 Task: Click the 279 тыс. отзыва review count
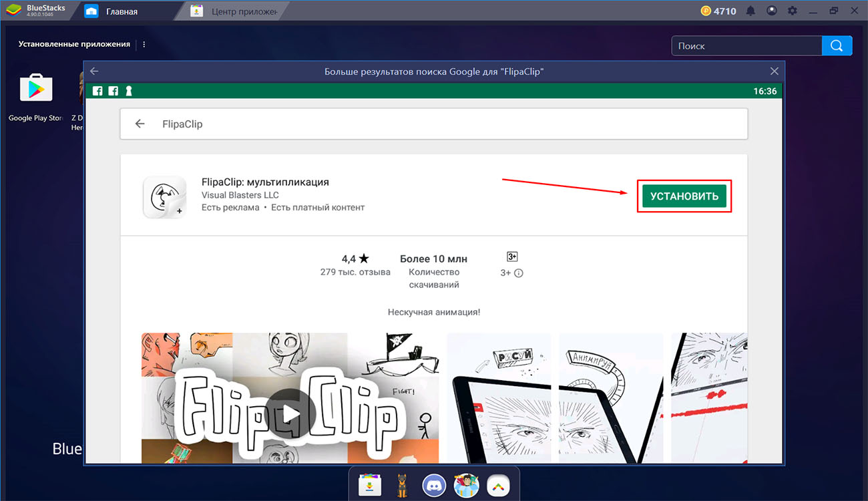[355, 273]
